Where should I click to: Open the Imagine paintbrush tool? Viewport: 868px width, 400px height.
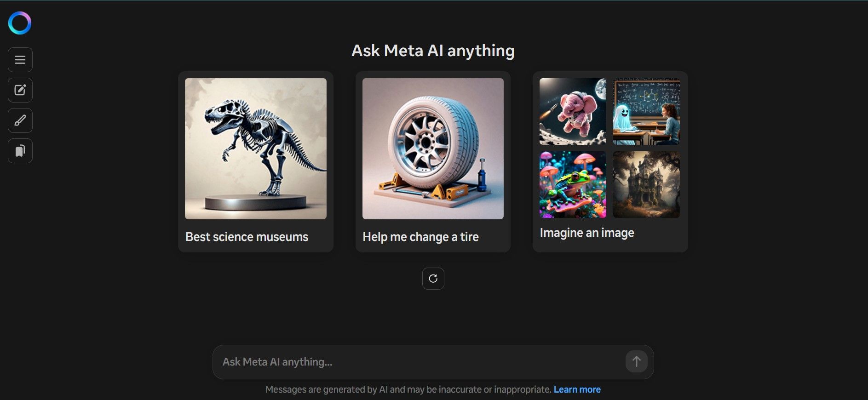(x=20, y=120)
